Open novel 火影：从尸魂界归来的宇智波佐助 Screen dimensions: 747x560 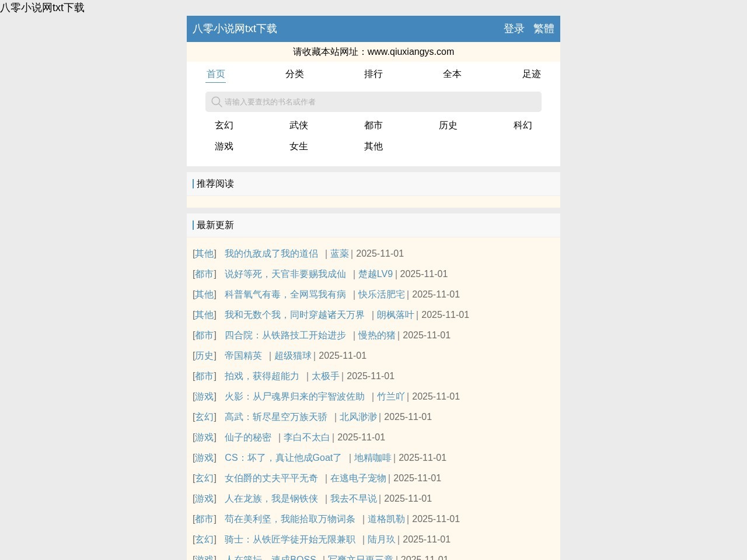click(294, 397)
